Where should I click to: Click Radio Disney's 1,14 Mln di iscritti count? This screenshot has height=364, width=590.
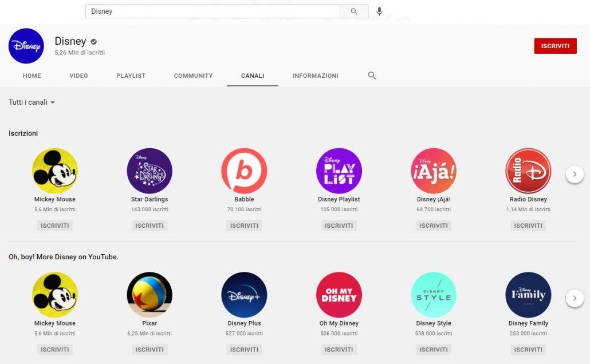pos(528,209)
